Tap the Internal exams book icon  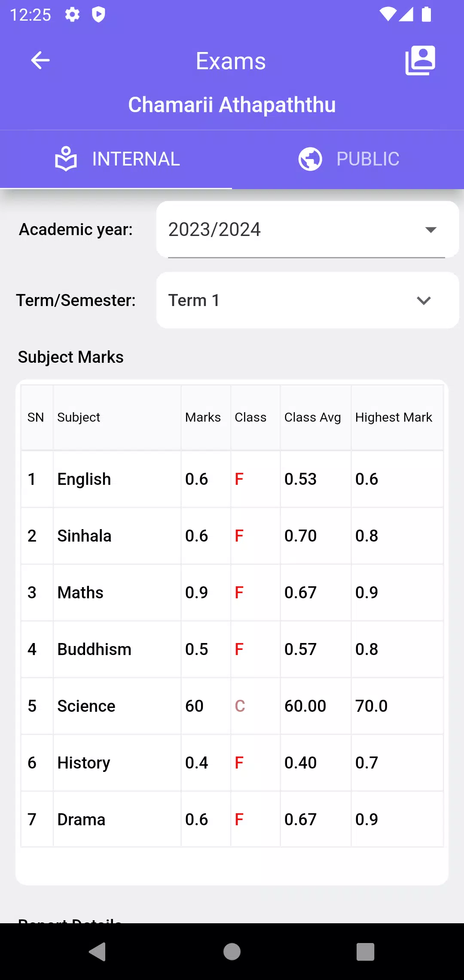pyautogui.click(x=66, y=159)
